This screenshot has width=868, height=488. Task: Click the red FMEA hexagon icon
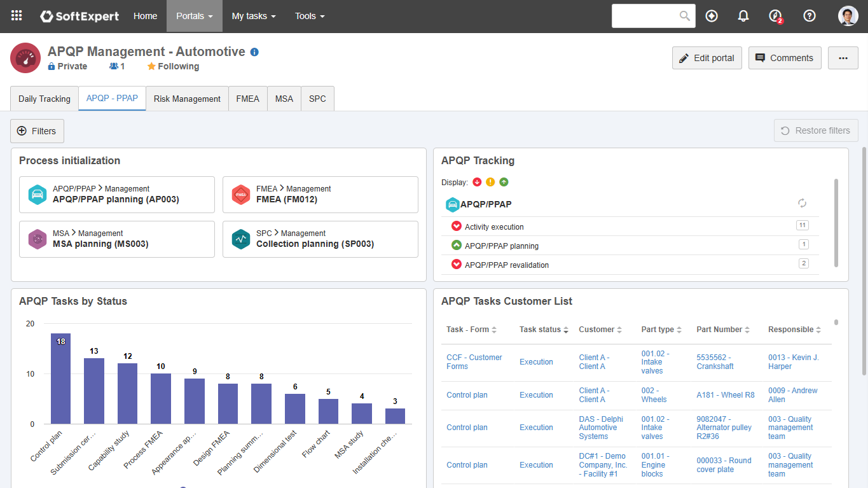(x=241, y=195)
